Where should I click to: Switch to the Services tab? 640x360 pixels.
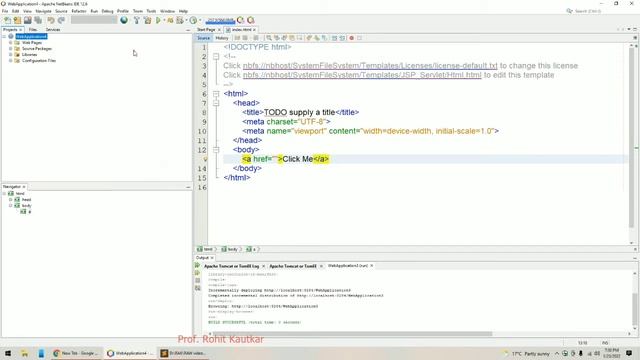point(53,29)
